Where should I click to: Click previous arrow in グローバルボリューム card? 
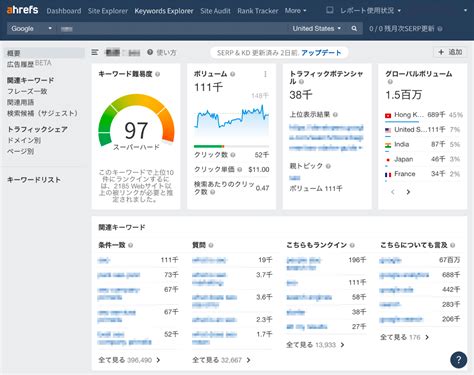click(x=393, y=192)
